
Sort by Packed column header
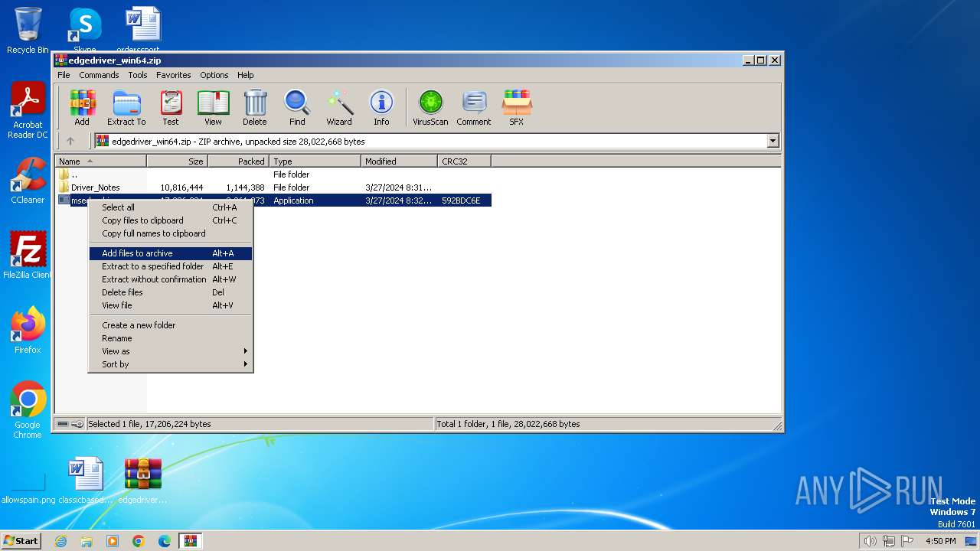click(x=239, y=161)
